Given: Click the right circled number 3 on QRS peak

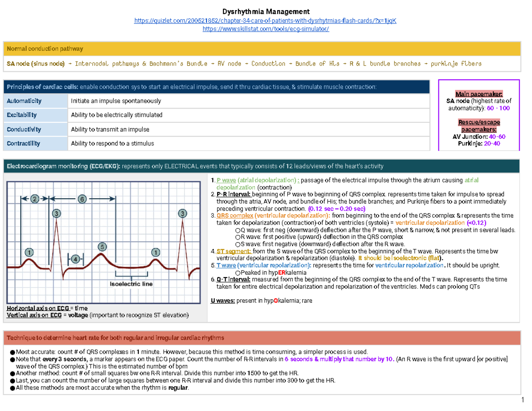Looking at the screenshot, I should tap(182, 214).
